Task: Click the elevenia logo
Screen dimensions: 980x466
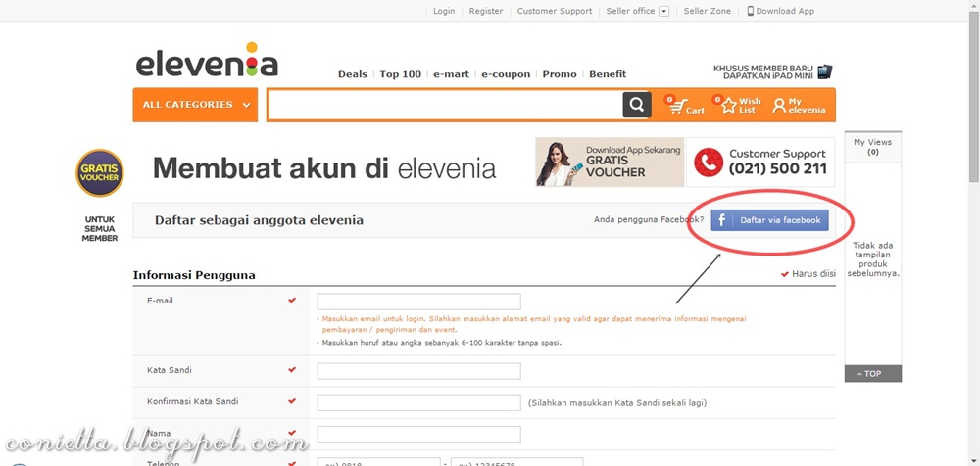Action: [x=207, y=61]
